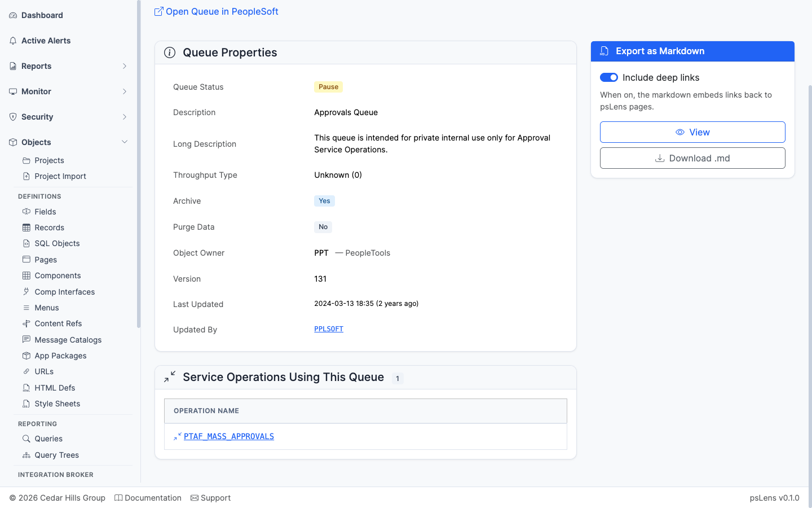The height and width of the screenshot is (508, 812).
Task: Click the View markdown button
Action: pyautogui.click(x=692, y=132)
